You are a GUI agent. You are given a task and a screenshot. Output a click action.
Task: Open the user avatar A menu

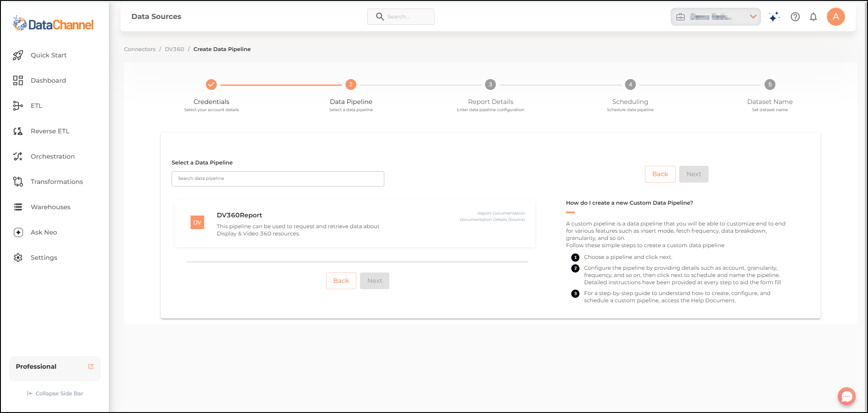pyautogui.click(x=836, y=17)
